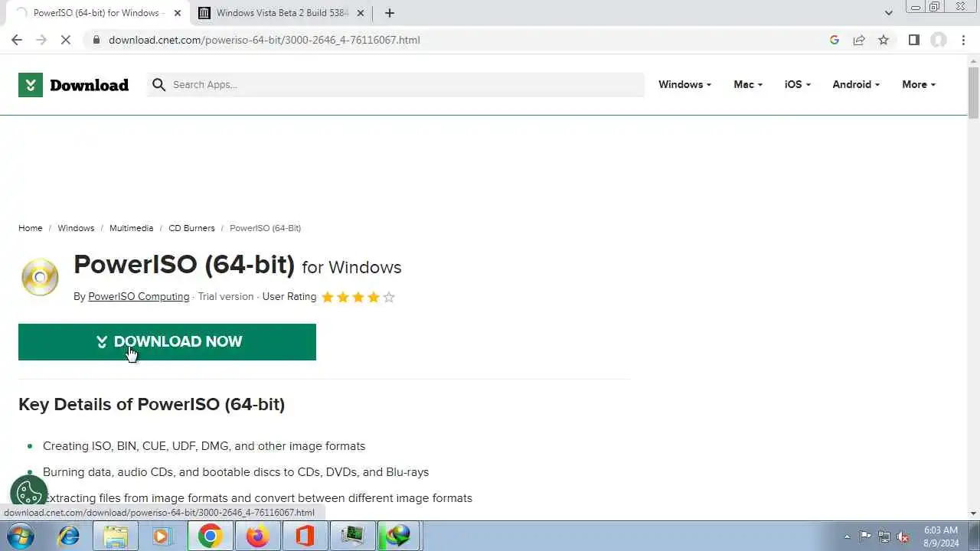This screenshot has width=980, height=551.
Task: Open Internet Download Manager in taskbar
Action: pyautogui.click(x=398, y=536)
